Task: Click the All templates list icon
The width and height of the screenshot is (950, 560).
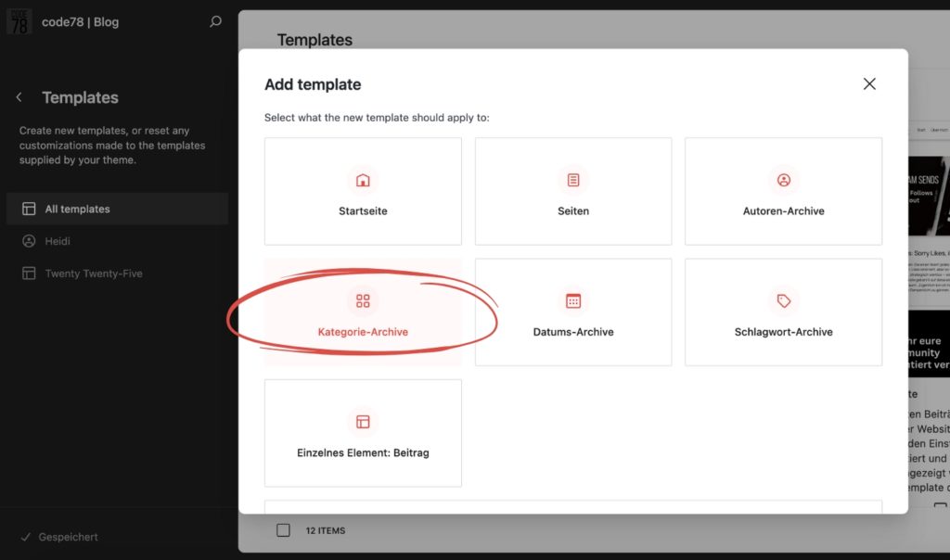Action: click(29, 209)
